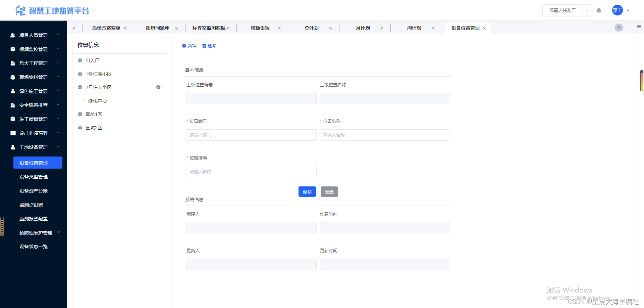Click the 出入口 location icon

click(x=80, y=60)
